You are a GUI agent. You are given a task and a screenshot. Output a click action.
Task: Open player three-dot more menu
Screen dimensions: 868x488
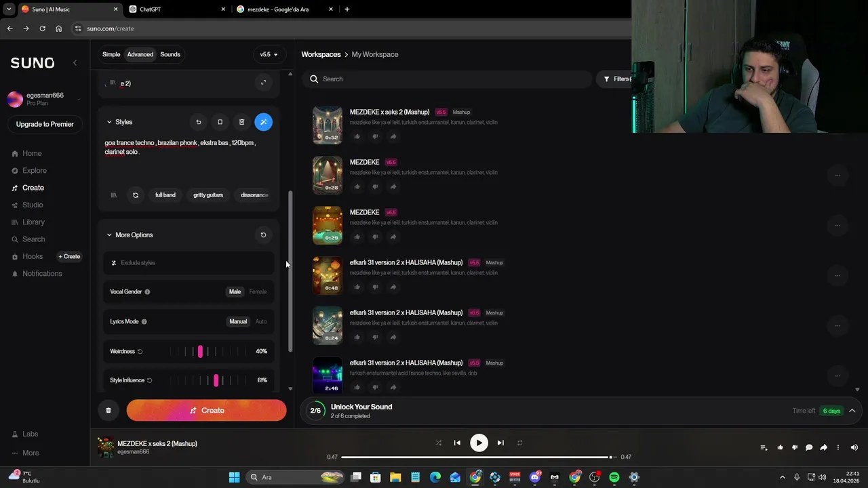(838, 447)
